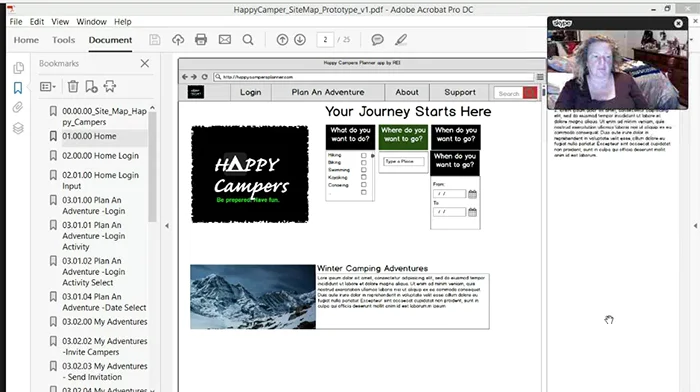This screenshot has height=392, width=700.
Task: Select bookmark 03.01.04 Date Select
Action: click(x=104, y=302)
